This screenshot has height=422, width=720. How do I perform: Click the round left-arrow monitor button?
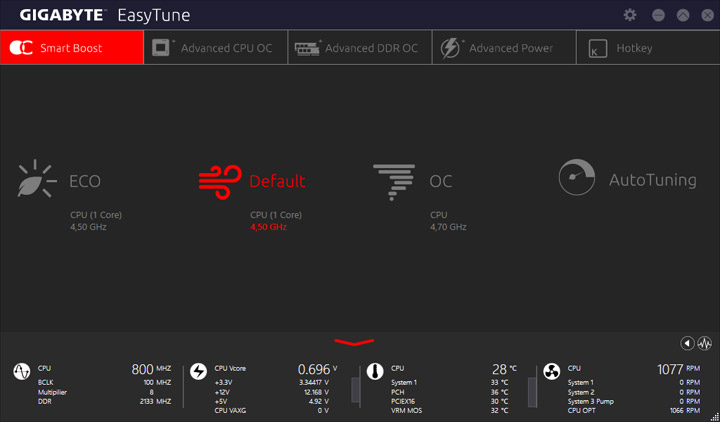click(687, 343)
